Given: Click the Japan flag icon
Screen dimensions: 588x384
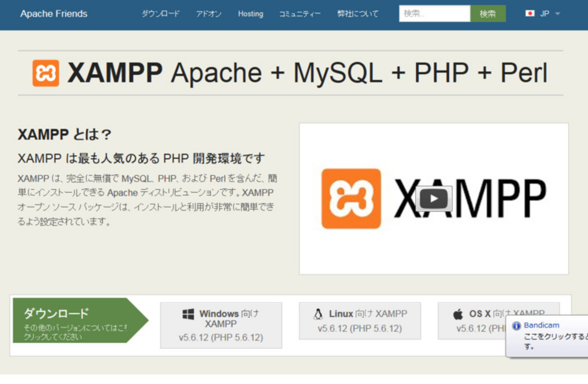Looking at the screenshot, I should pos(530,14).
